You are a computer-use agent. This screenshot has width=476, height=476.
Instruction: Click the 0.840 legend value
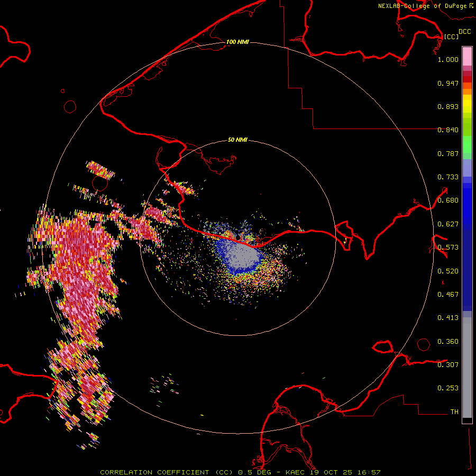coord(448,130)
